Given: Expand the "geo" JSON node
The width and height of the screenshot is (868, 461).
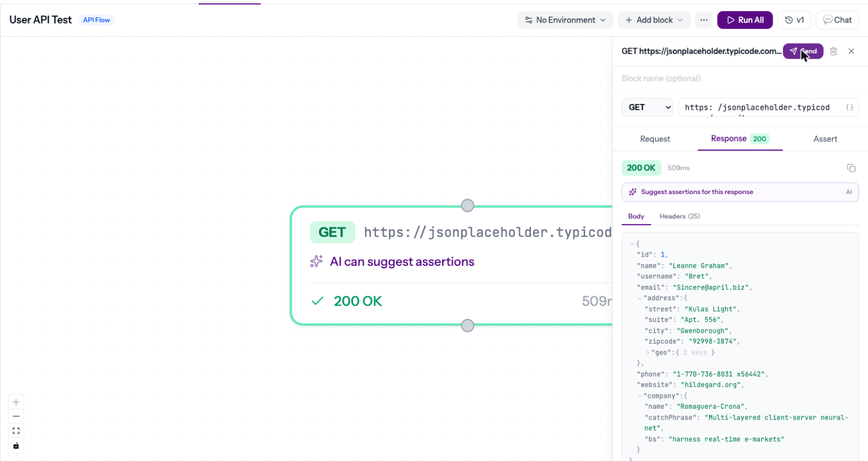Looking at the screenshot, I should tap(648, 352).
